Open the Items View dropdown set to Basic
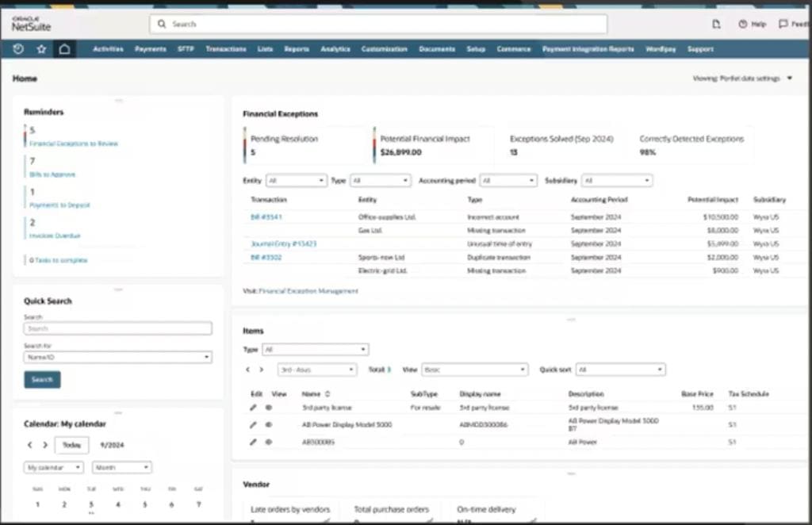 pyautogui.click(x=475, y=370)
